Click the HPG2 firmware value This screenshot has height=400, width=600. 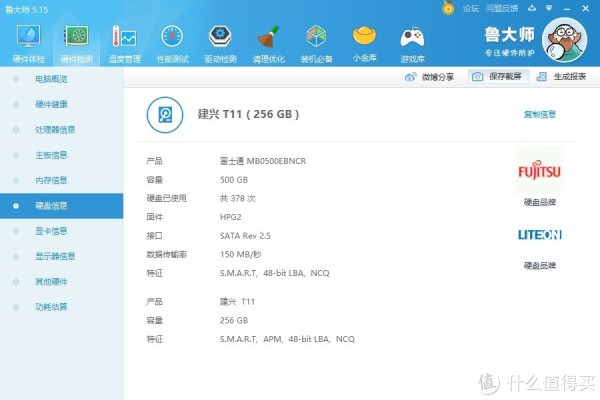[230, 217]
